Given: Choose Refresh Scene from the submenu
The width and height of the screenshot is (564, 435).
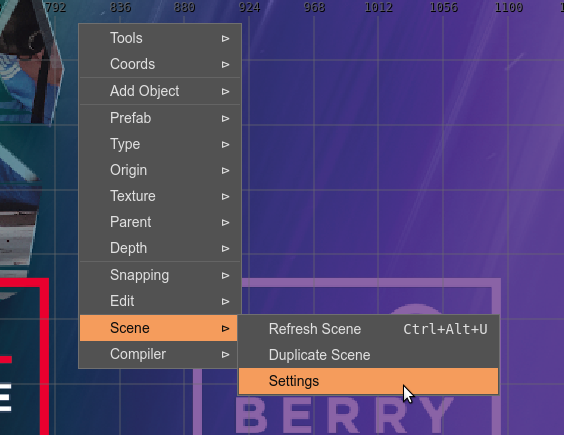Looking at the screenshot, I should (x=368, y=329).
